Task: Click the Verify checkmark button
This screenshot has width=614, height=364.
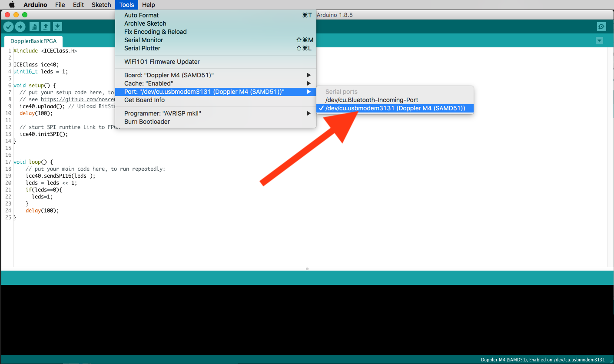Action: [8, 27]
